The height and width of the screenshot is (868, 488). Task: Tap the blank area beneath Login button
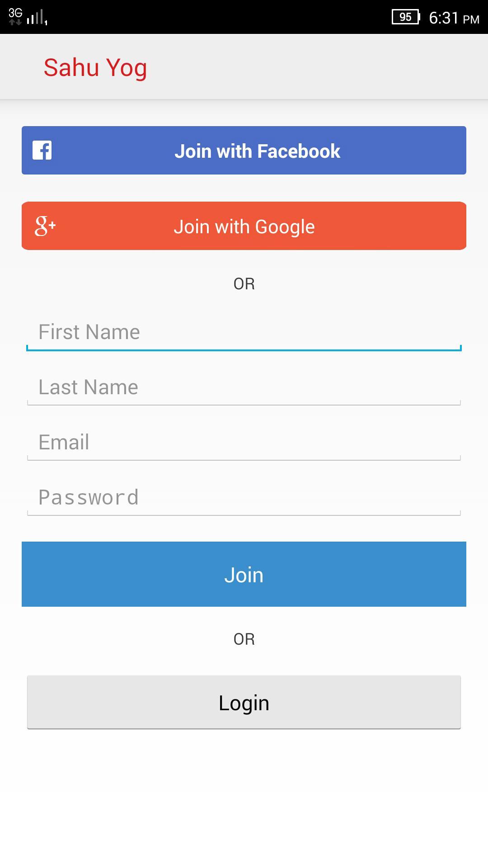[244, 796]
